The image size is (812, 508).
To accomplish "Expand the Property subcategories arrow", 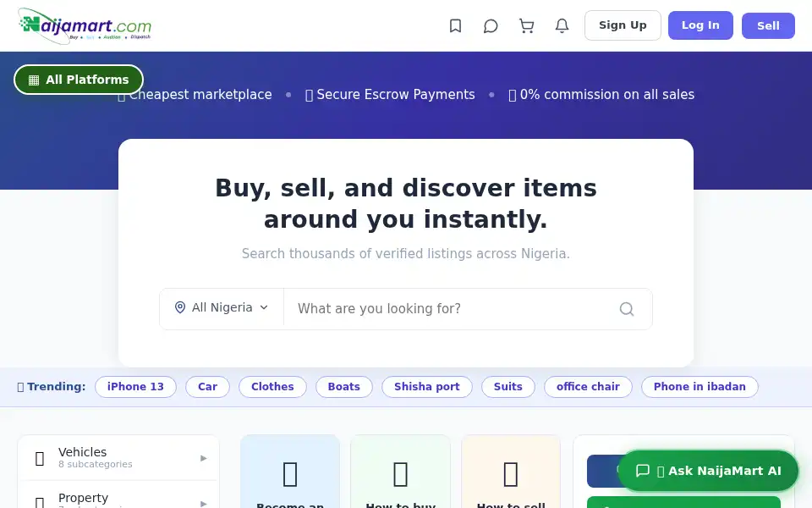I will coord(204,503).
